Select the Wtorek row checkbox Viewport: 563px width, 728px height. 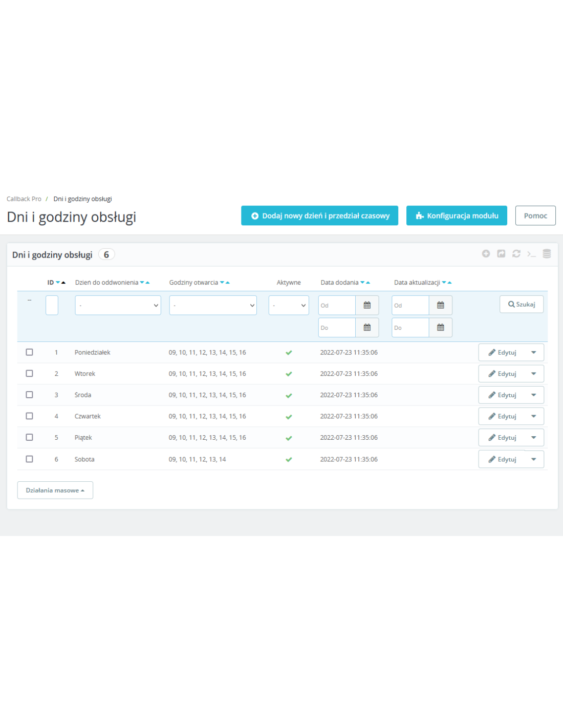[x=29, y=374]
